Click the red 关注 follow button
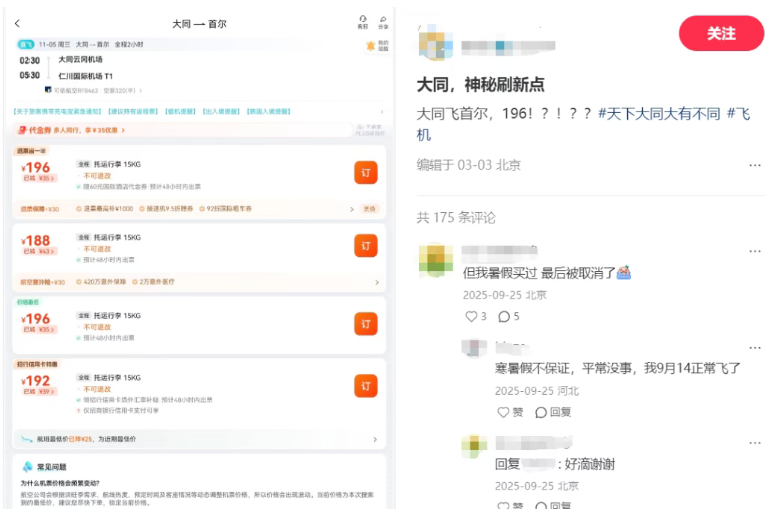Viewport: 782px width, 516px height. [720, 33]
